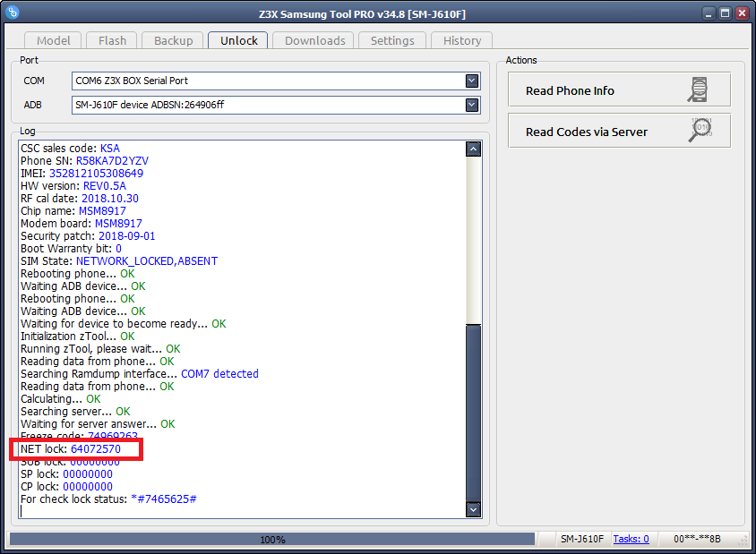Open the Tasks: 0 link
The image size is (756, 554).
pos(631,539)
